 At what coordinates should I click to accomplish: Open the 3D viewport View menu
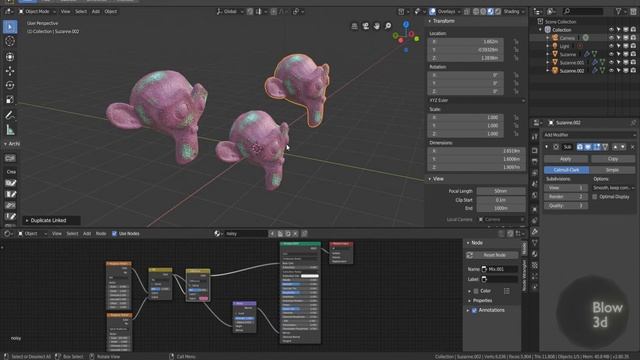coord(65,11)
